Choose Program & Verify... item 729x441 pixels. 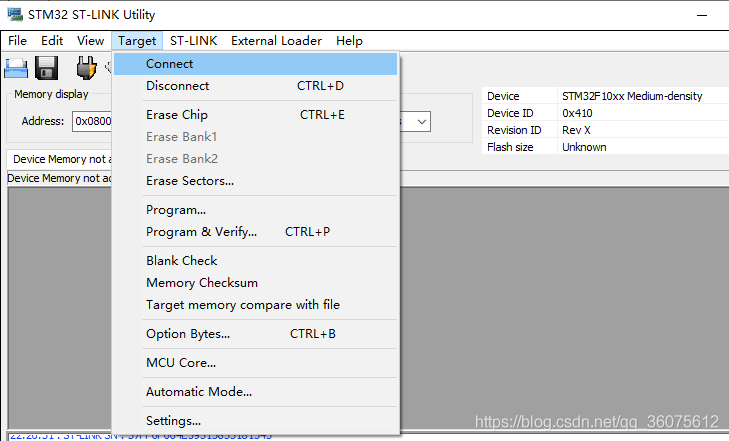[255, 231]
